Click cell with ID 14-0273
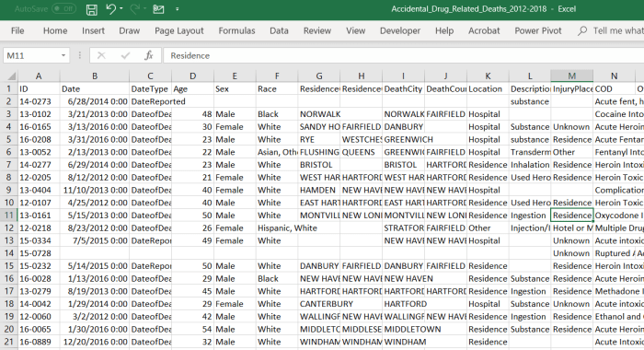Screen dimensions: 644x350 (x=39, y=101)
